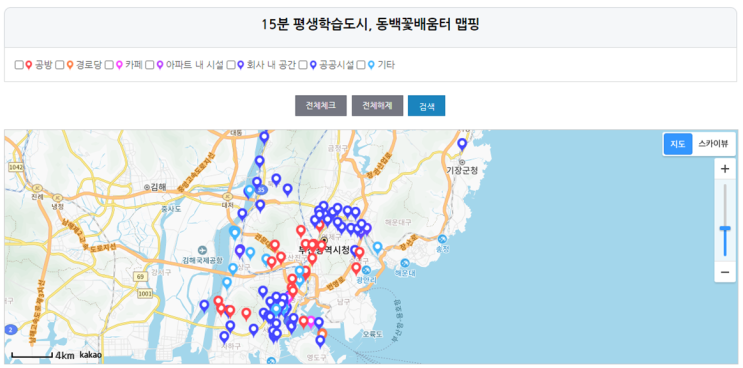Check the 공방 checkbox

tap(19, 65)
